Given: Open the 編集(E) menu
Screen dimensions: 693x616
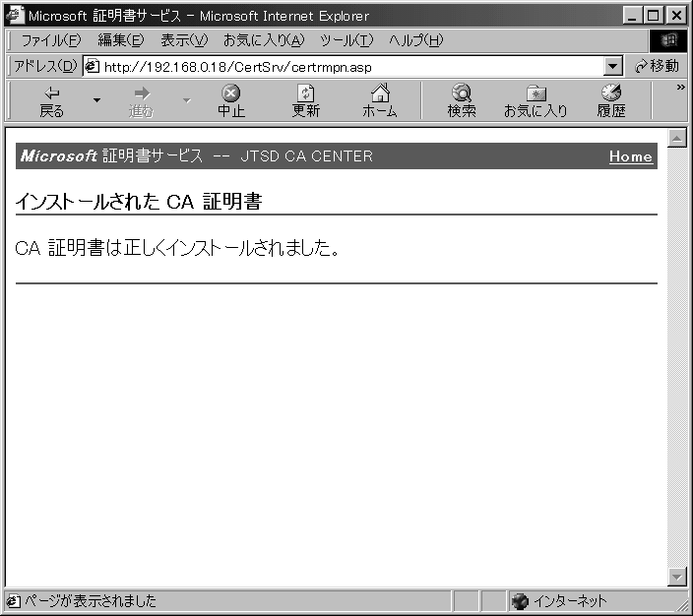Looking at the screenshot, I should 121,40.
